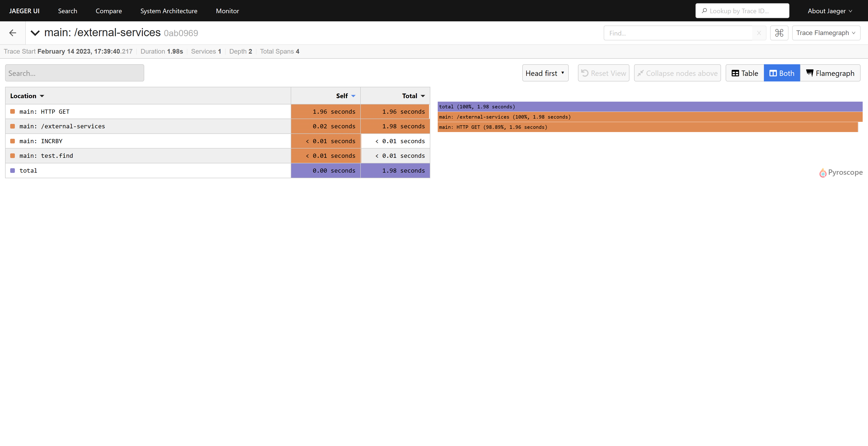This screenshot has height=446, width=868.
Task: Click total row Self 0.00 seconds
Action: 334,170
